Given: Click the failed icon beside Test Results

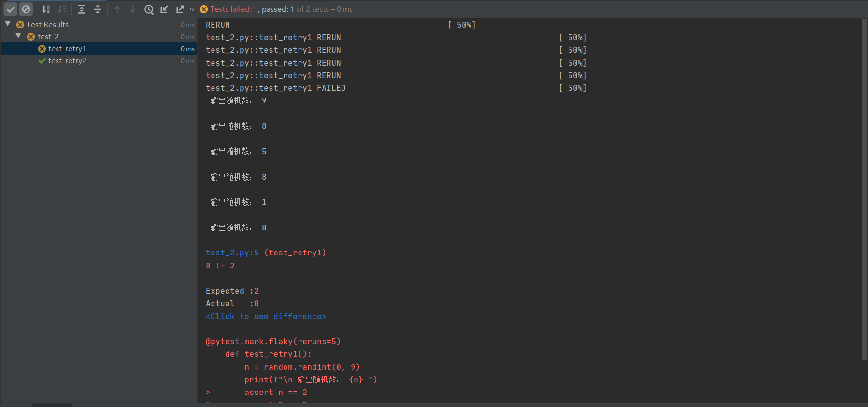Looking at the screenshot, I should (x=20, y=25).
